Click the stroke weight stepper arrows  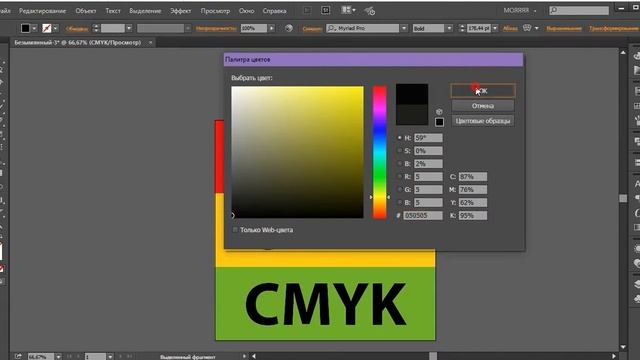point(96,28)
